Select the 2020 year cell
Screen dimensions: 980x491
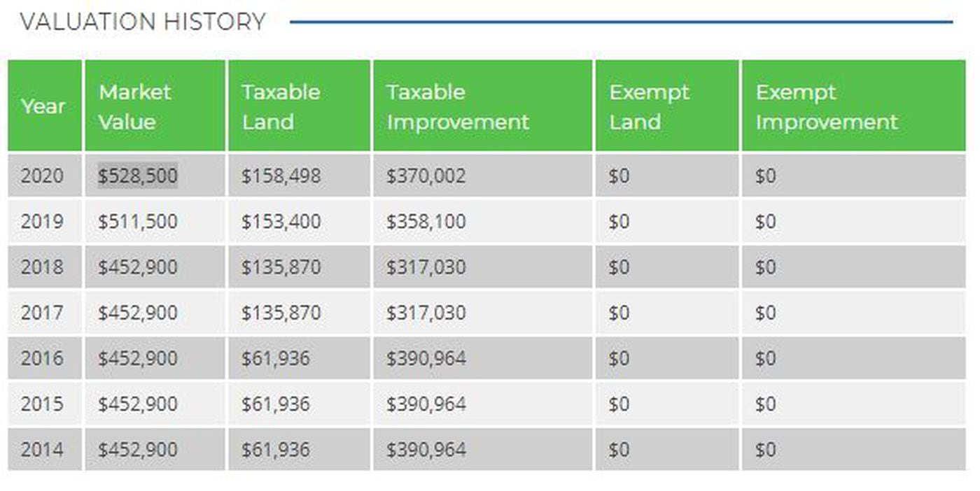tap(42, 176)
